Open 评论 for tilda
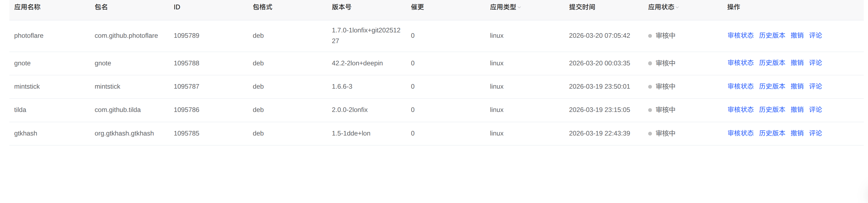Screen dimensions: 868x203 pyautogui.click(x=815, y=110)
